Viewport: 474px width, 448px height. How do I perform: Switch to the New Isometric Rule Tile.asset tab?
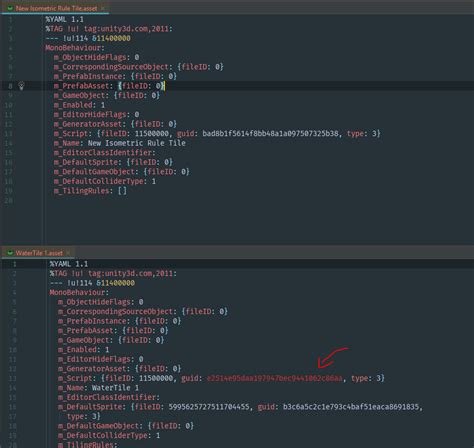(55, 8)
